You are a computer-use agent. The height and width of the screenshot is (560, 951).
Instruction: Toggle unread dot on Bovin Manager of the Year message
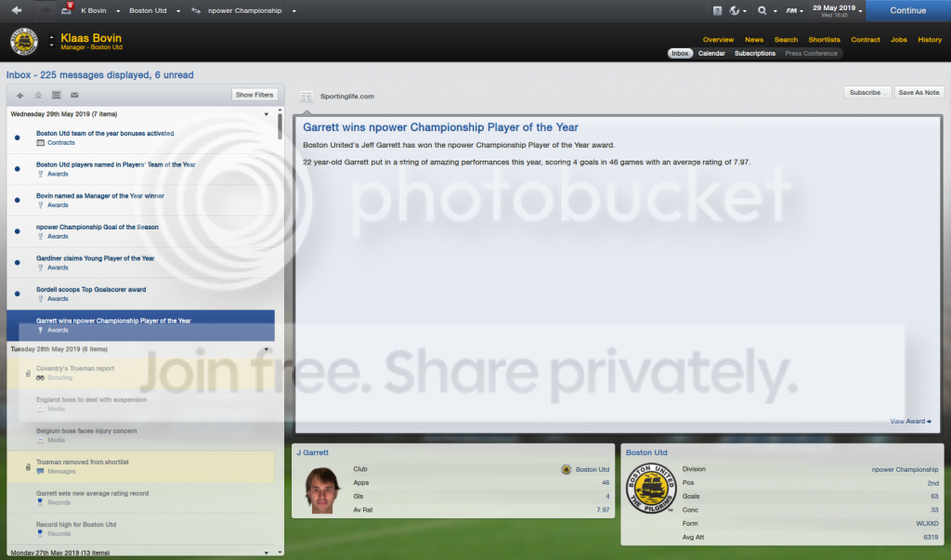(x=17, y=201)
